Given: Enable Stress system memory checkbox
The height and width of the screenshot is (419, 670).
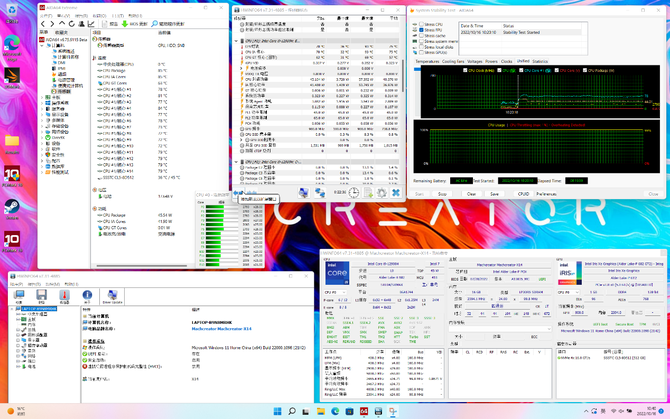Looking at the screenshot, I should [x=421, y=41].
